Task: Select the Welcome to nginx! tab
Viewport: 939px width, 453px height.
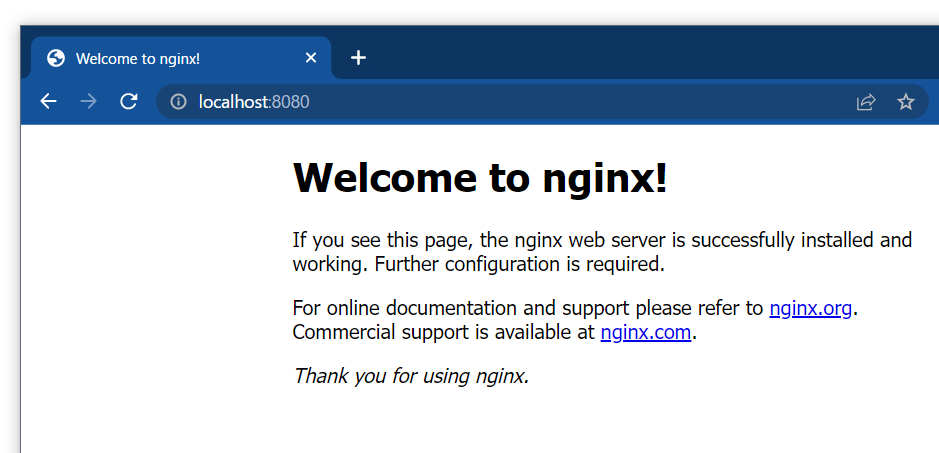Action: click(x=181, y=58)
